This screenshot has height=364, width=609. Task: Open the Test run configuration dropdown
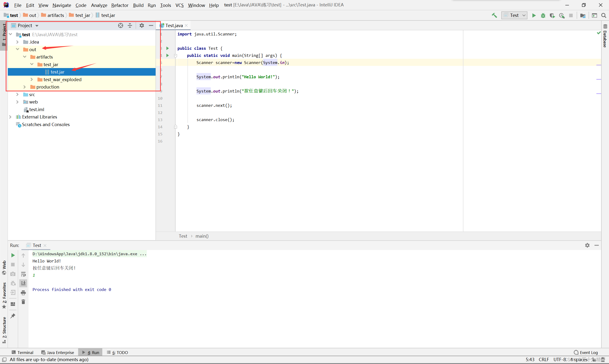[x=514, y=15]
